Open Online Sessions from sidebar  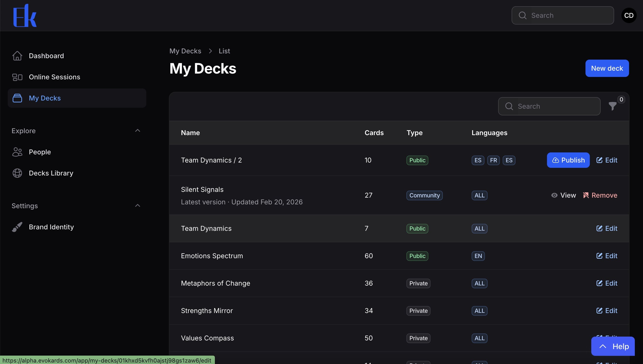[x=54, y=77]
